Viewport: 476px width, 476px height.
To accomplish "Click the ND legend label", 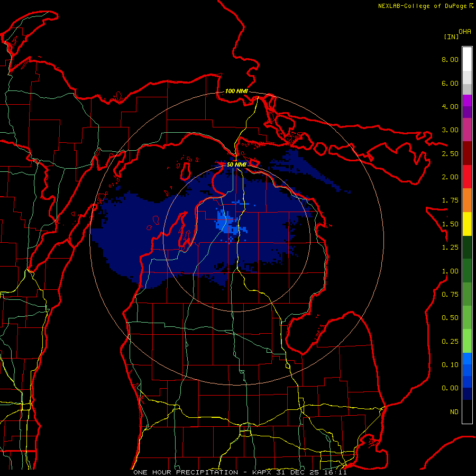I will [x=454, y=412].
